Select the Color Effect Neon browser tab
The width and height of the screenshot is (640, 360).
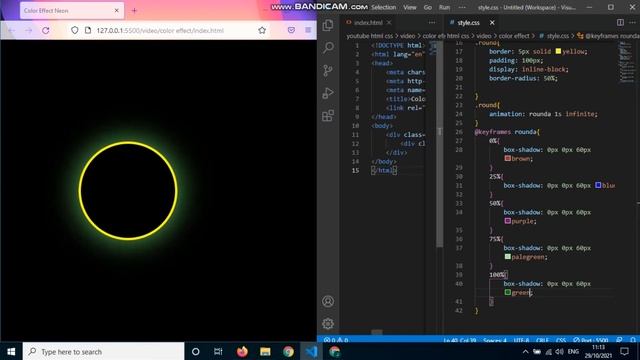coord(72,11)
